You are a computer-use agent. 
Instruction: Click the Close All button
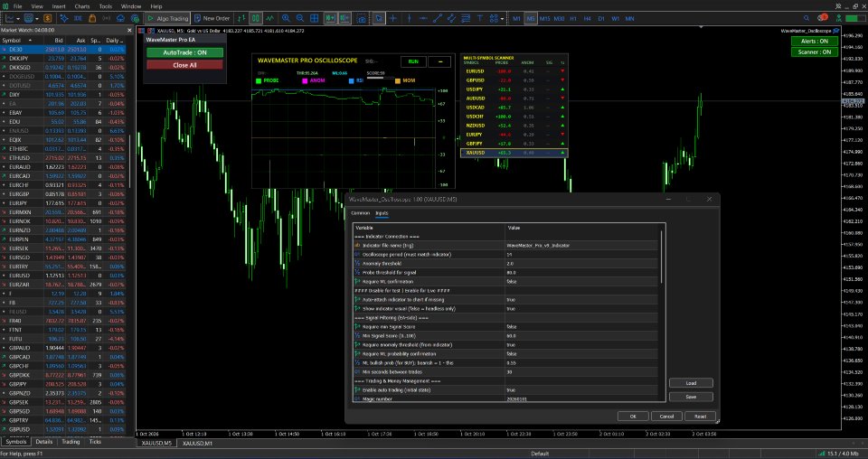coord(184,65)
